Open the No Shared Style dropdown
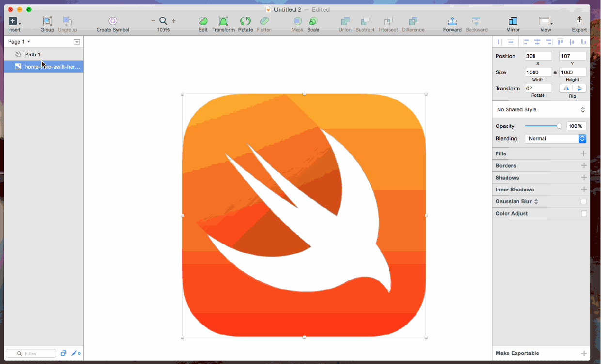Screen dimensions: 601x364 [541, 110]
